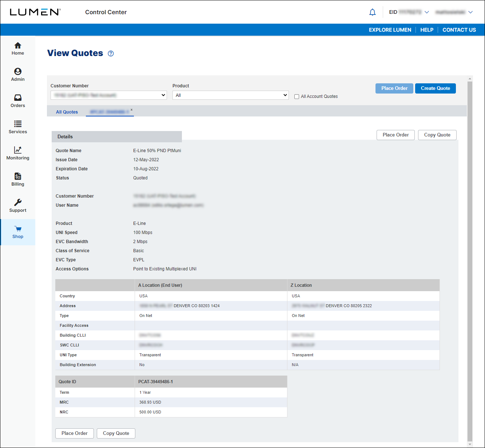The image size is (485, 448).
Task: Click Class of Service value Basic
Action: pyautogui.click(x=139, y=251)
